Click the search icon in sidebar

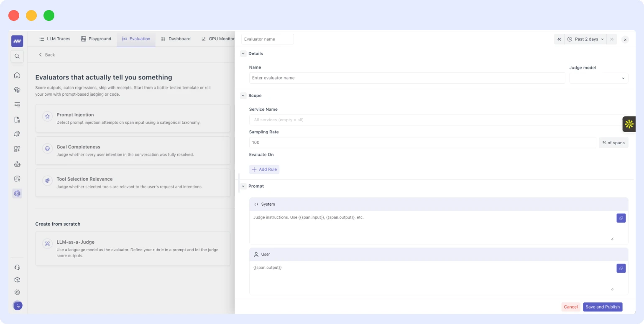coord(17,56)
